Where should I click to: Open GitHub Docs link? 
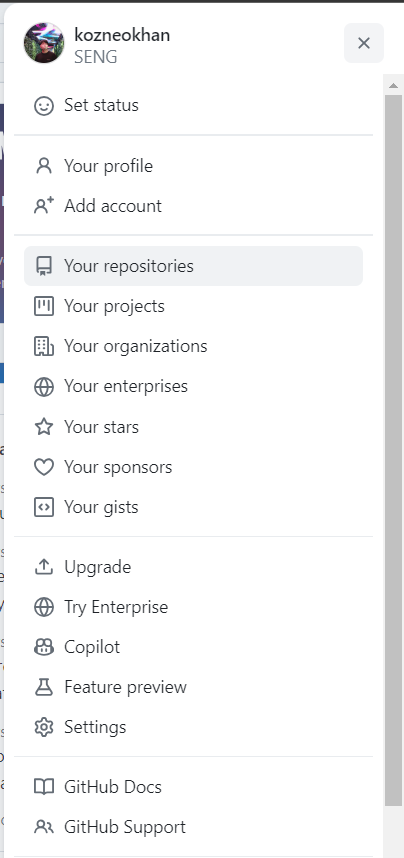193,787
